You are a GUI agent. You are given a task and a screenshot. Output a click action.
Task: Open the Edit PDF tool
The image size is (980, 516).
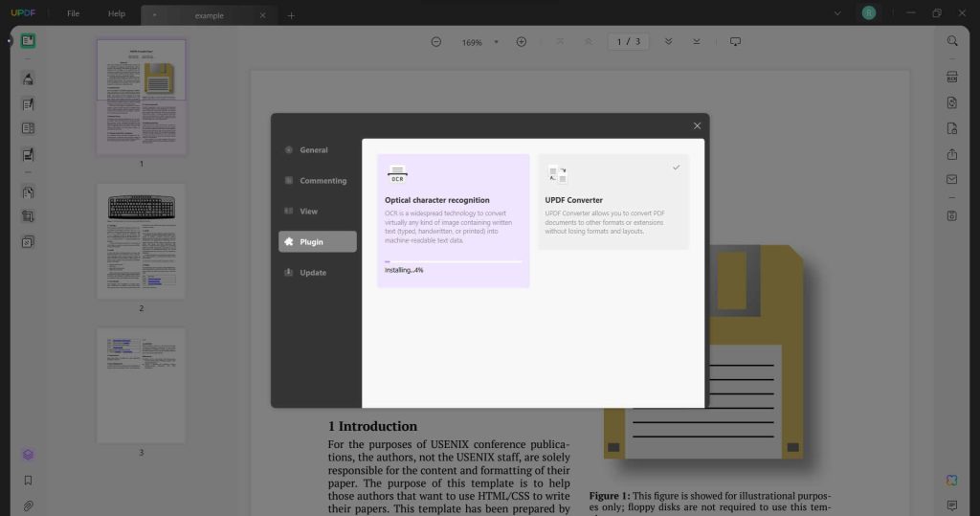[x=28, y=103]
